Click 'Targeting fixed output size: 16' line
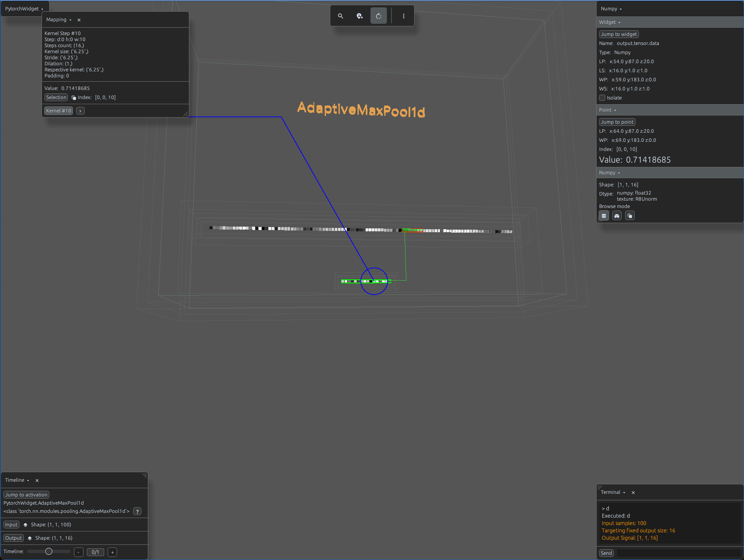 pyautogui.click(x=638, y=531)
